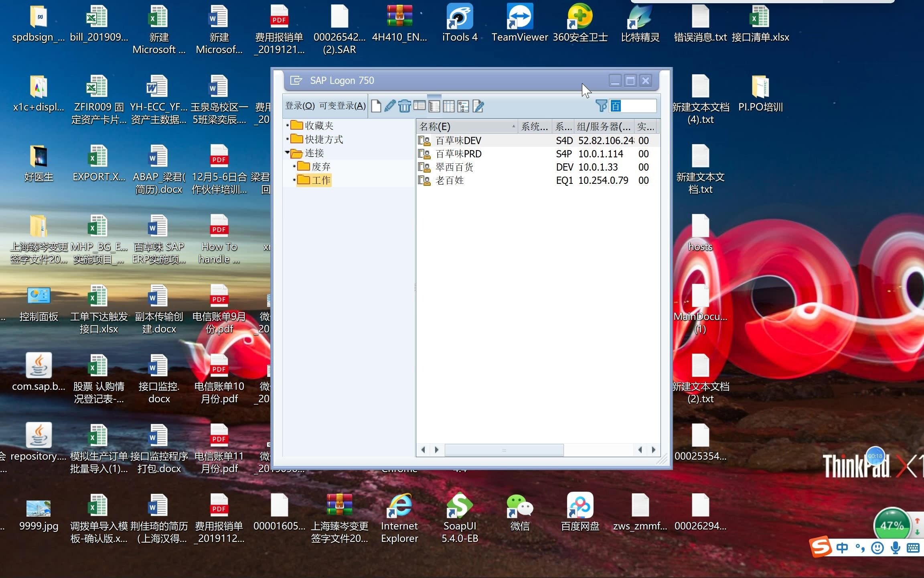Click the 47% memory accelerator ball
The image size is (924, 578).
892,525
